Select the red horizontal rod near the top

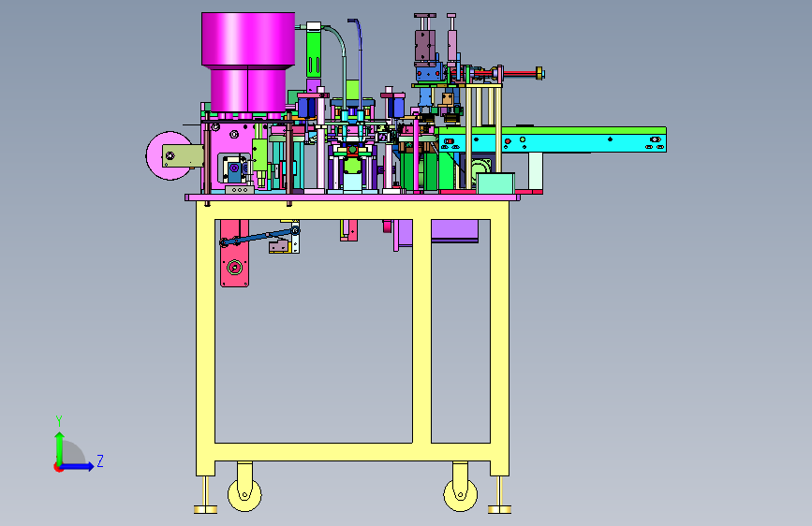519,74
